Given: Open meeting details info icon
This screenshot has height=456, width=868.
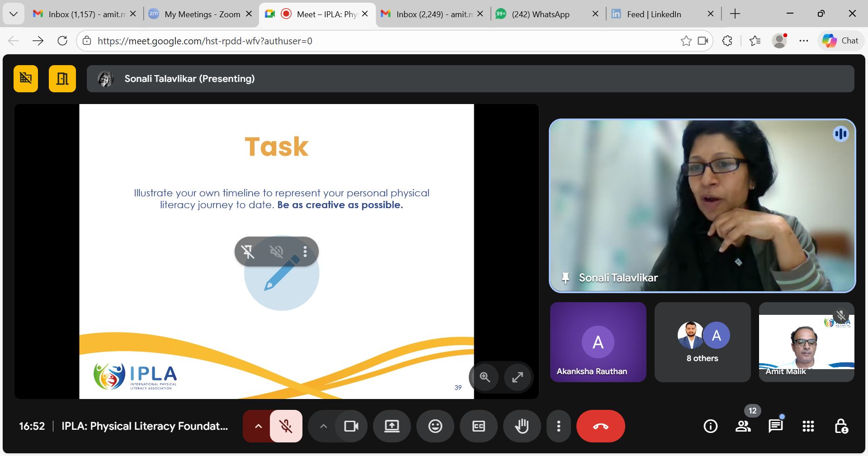Looking at the screenshot, I should pyautogui.click(x=710, y=426).
